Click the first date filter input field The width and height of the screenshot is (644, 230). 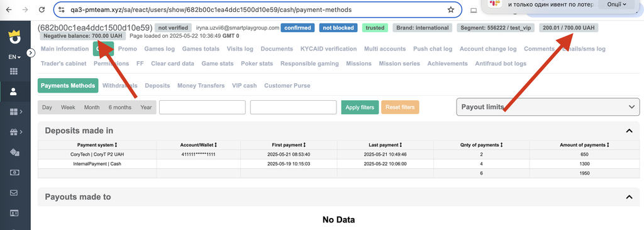tap(203, 107)
